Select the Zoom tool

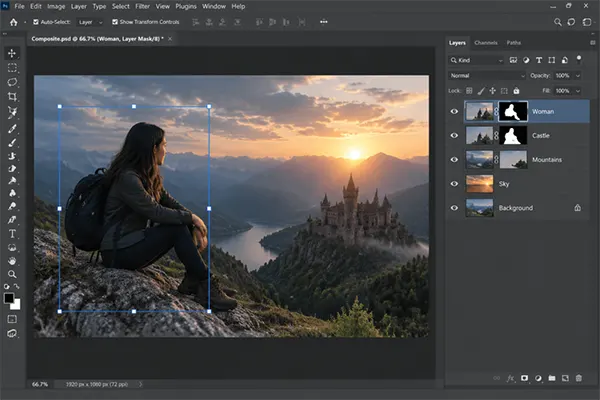click(12, 274)
